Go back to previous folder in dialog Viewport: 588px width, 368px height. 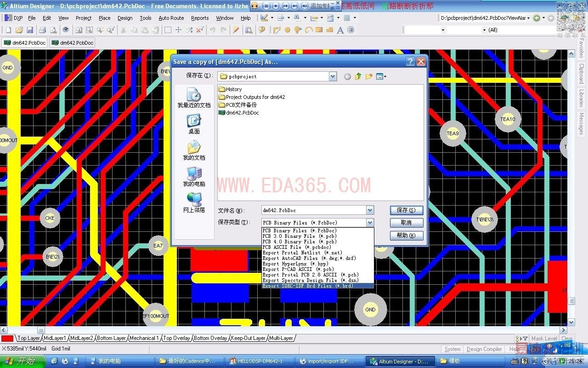347,76
